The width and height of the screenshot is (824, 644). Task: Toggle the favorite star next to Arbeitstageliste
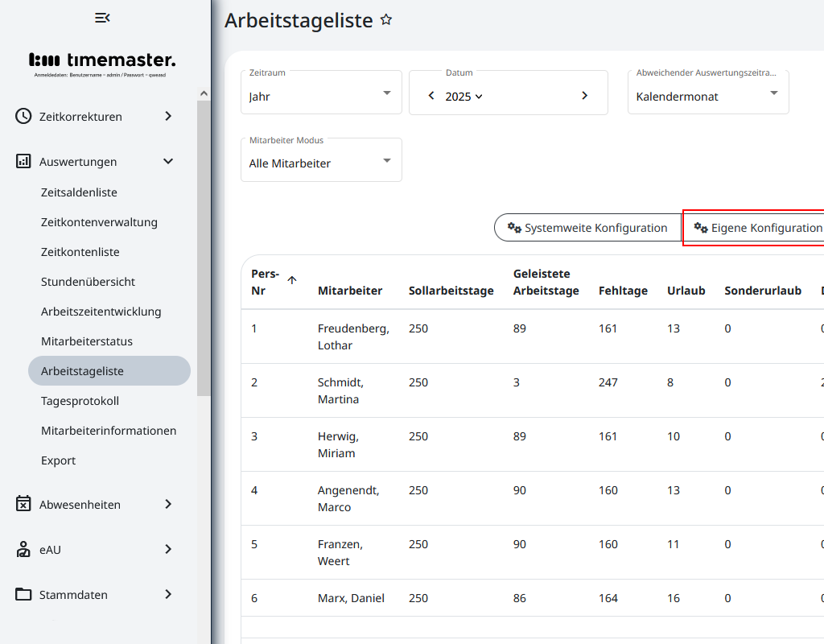385,20
